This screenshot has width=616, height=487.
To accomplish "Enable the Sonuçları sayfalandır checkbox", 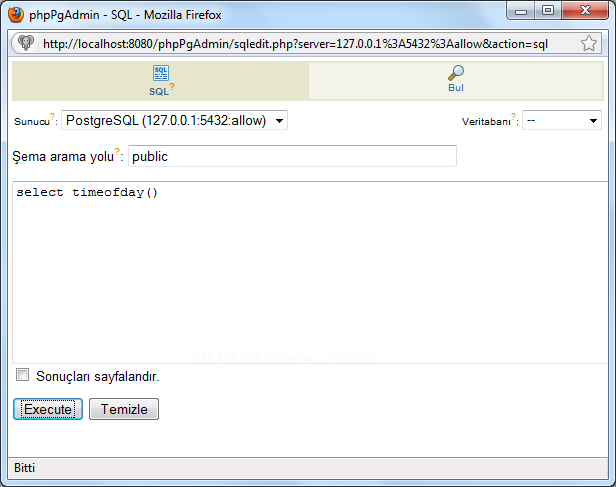I will click(x=22, y=375).
